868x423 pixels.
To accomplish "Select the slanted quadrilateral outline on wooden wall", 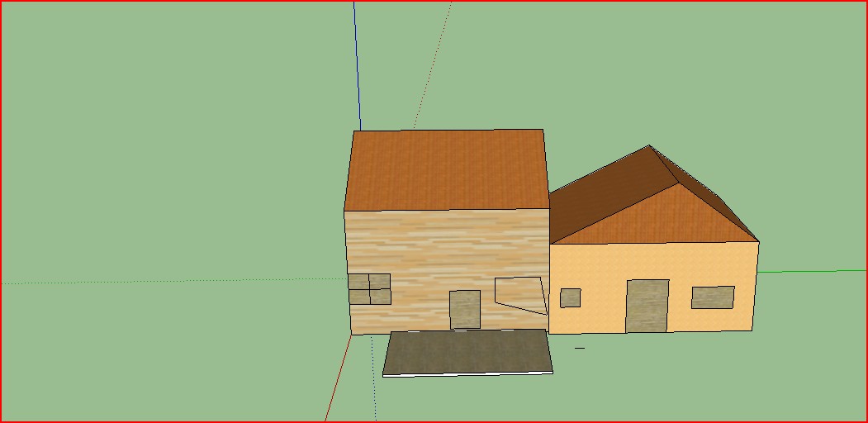I will 520,294.
